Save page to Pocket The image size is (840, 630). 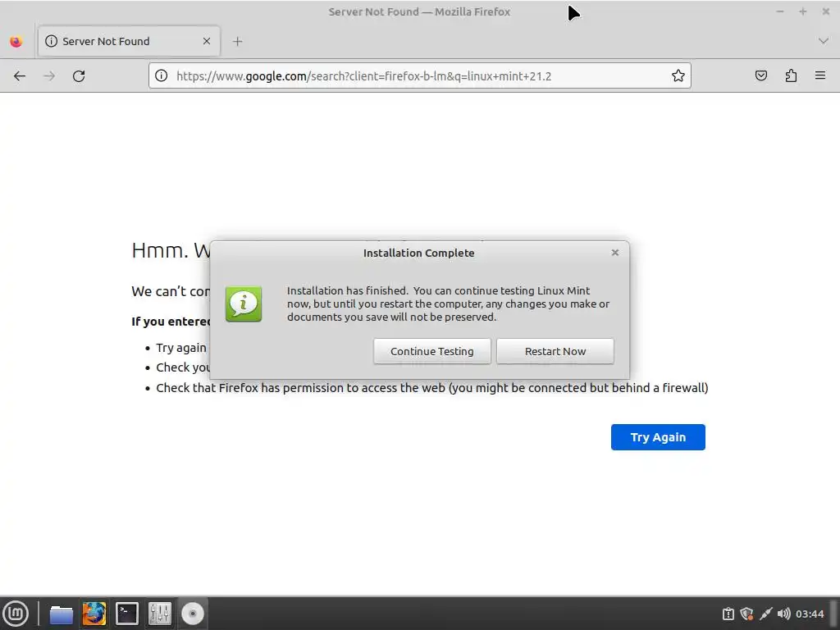761,76
